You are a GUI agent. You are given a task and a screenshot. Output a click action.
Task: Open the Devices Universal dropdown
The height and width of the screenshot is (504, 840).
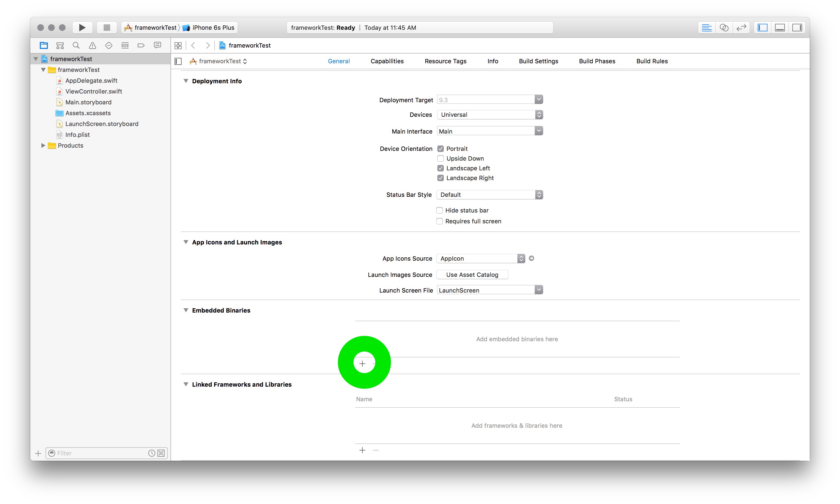[x=489, y=114]
